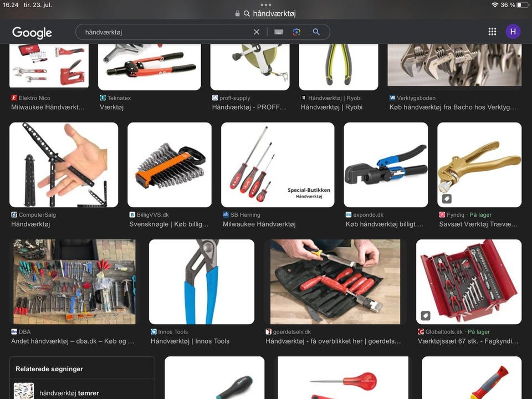Viewport: 532px width, 399px height.
Task: Tap the three-dot multitasking menu
Action: [266, 5]
